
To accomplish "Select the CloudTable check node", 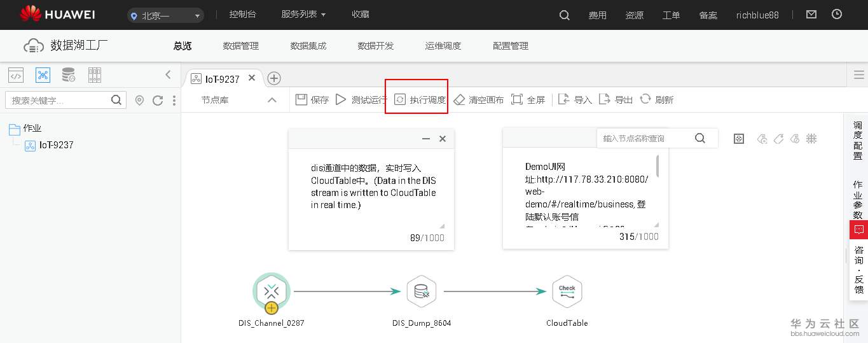I will [x=567, y=291].
